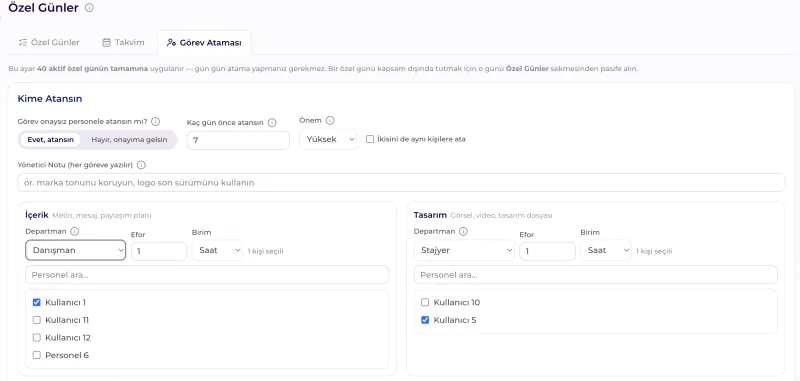The width and height of the screenshot is (800, 381).
Task: Uncheck Kullanıcı 5 checkbox
Action: click(425, 320)
